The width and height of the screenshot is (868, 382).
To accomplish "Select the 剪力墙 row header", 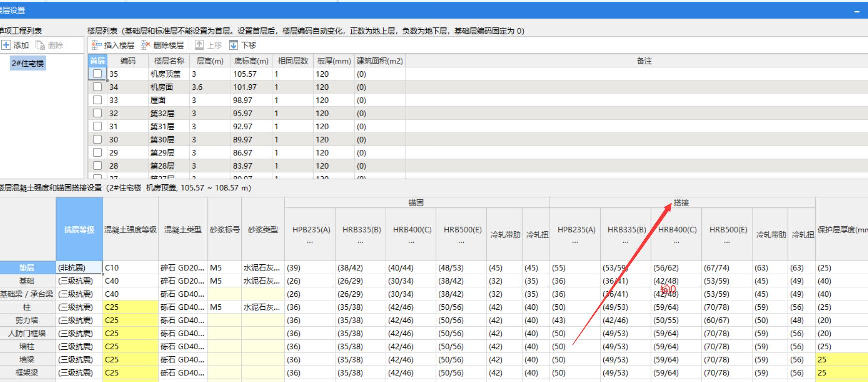I will 27,320.
